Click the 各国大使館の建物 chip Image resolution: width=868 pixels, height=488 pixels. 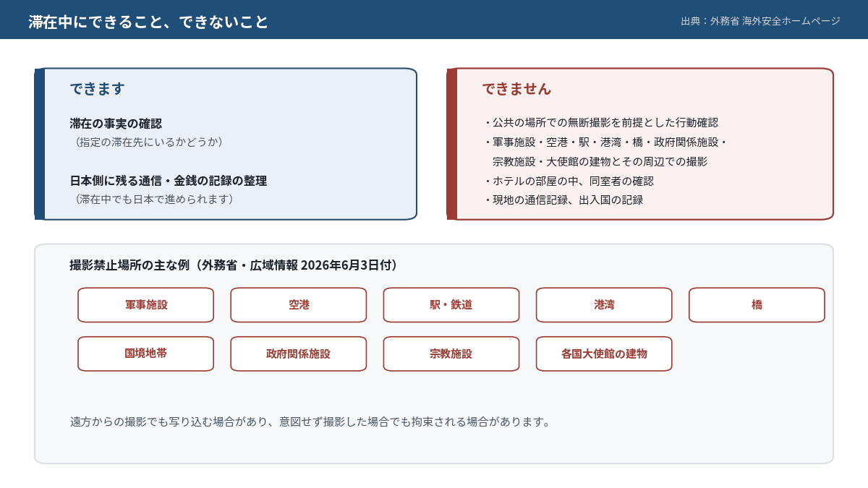(604, 354)
